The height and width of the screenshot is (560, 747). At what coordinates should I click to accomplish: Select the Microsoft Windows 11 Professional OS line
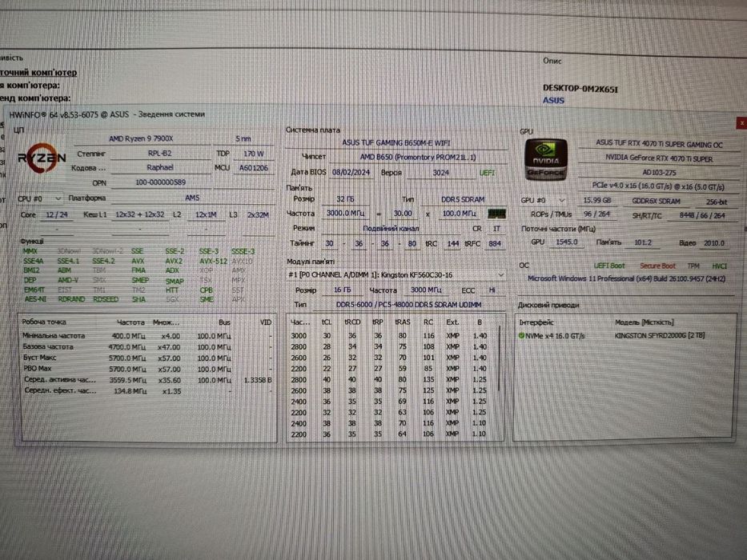[x=626, y=278]
